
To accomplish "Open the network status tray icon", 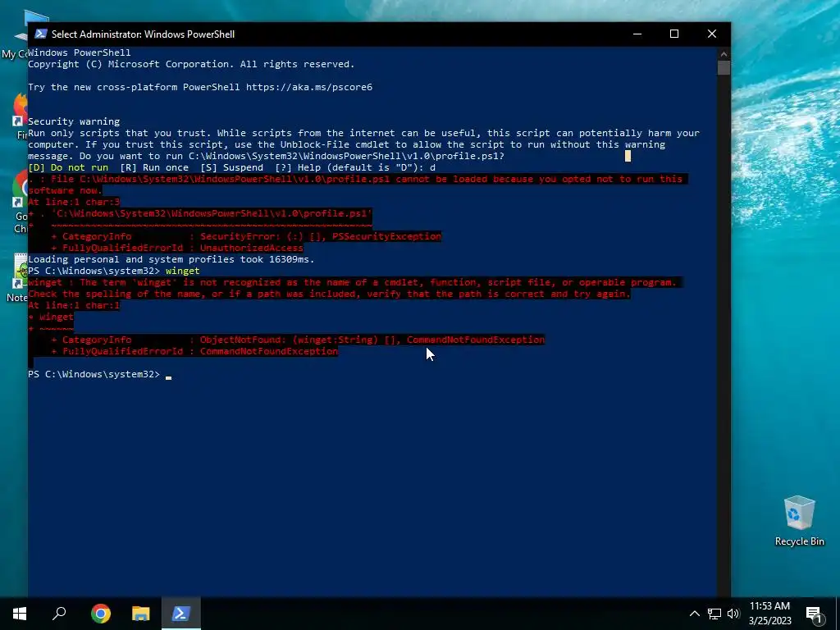I will click(x=714, y=614).
